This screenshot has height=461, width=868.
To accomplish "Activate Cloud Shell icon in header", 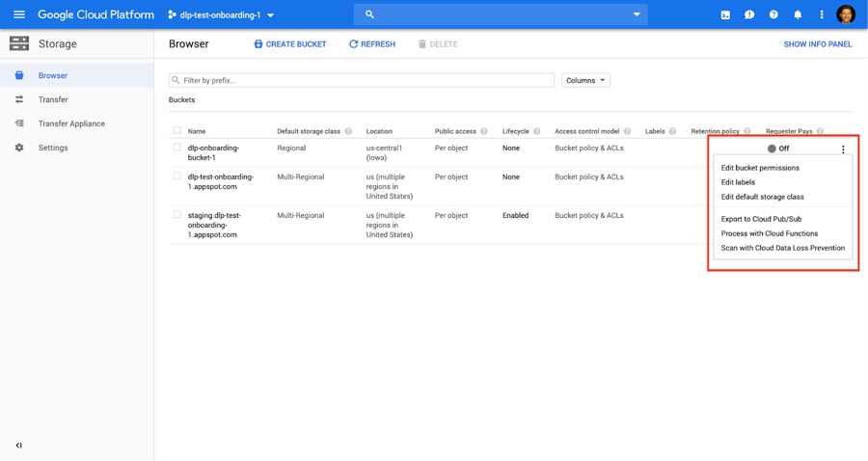I will pos(725,14).
